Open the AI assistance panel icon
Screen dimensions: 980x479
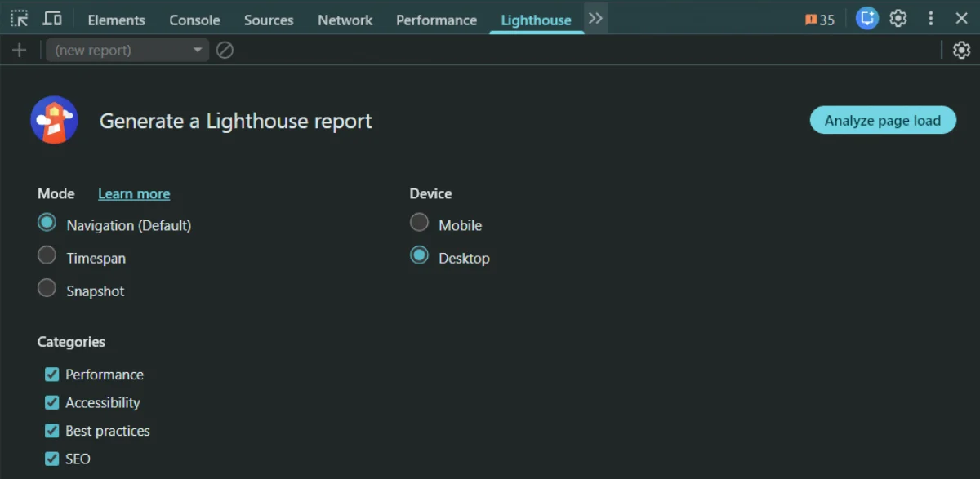tap(866, 19)
